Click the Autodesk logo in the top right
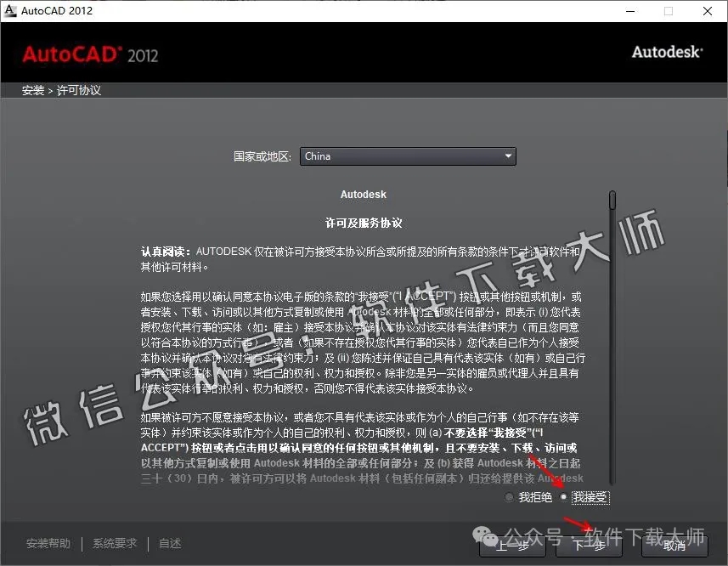Screen dimensions: 728x566 668,52
